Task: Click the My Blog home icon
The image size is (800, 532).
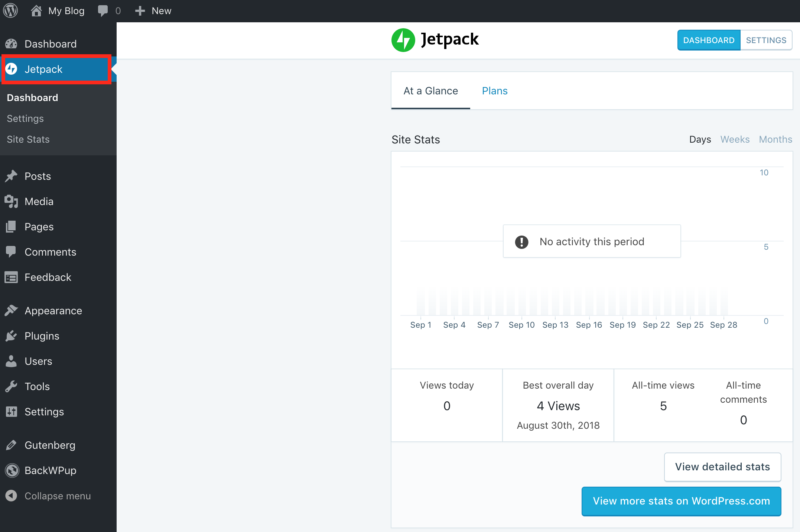Action: 36,11
